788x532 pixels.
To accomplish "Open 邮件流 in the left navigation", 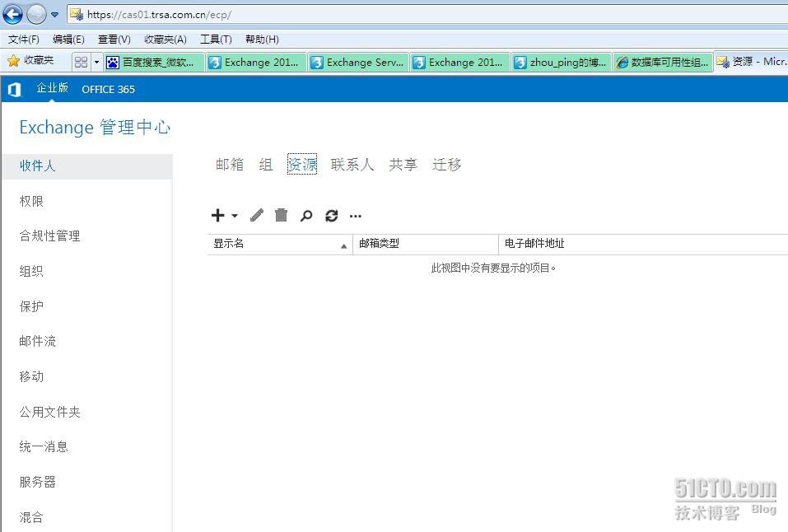I will click(x=38, y=342).
